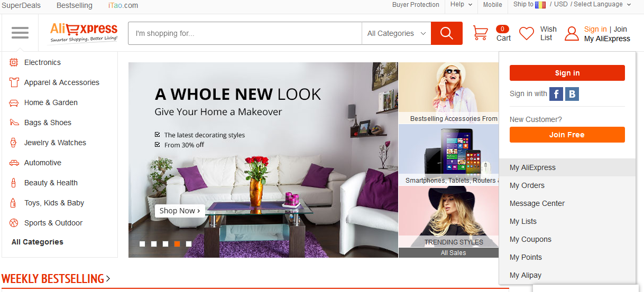The image size is (644, 292).
Task: Click the Wish List heart icon
Action: (527, 34)
